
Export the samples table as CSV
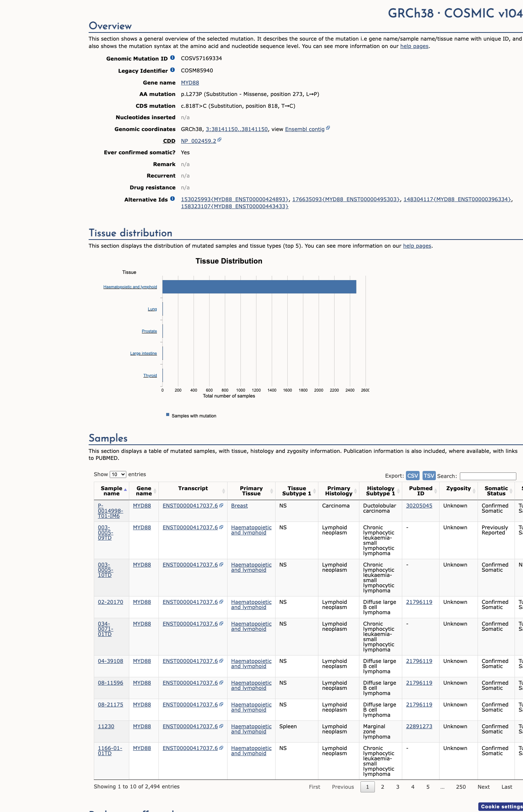click(413, 476)
